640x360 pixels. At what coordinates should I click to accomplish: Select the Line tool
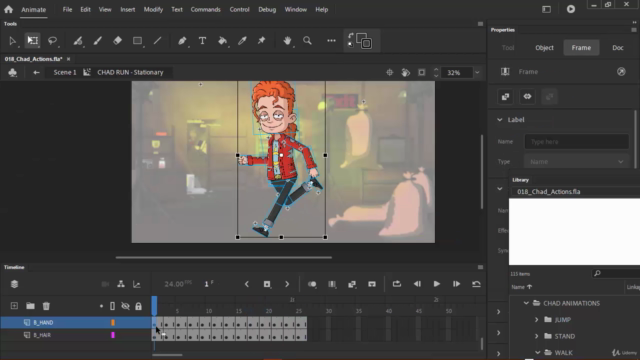pos(157,40)
